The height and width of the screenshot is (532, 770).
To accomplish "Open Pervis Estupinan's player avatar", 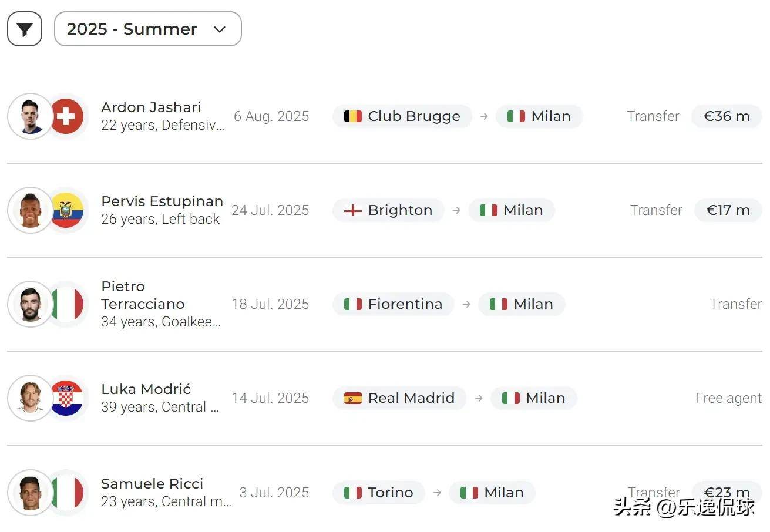I will (x=31, y=210).
